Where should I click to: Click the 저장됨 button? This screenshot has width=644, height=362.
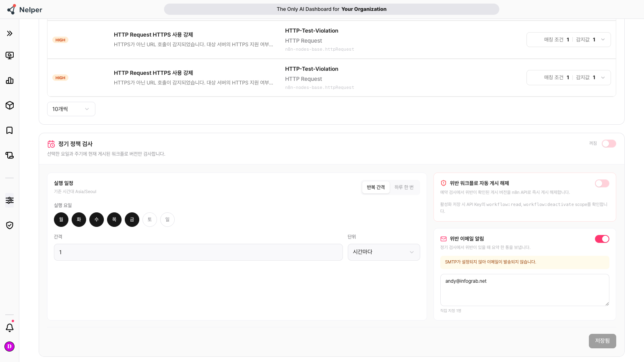[603, 341]
